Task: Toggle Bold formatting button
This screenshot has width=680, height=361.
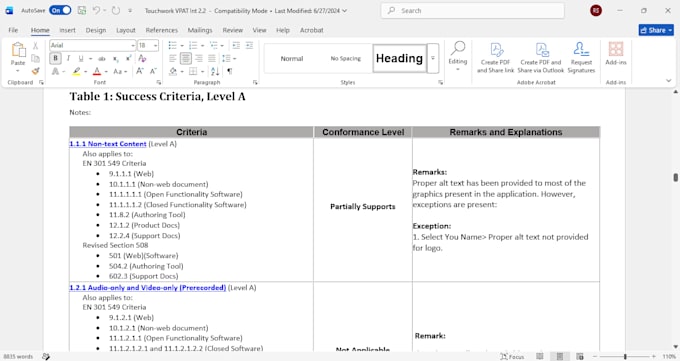Action: tap(55, 58)
